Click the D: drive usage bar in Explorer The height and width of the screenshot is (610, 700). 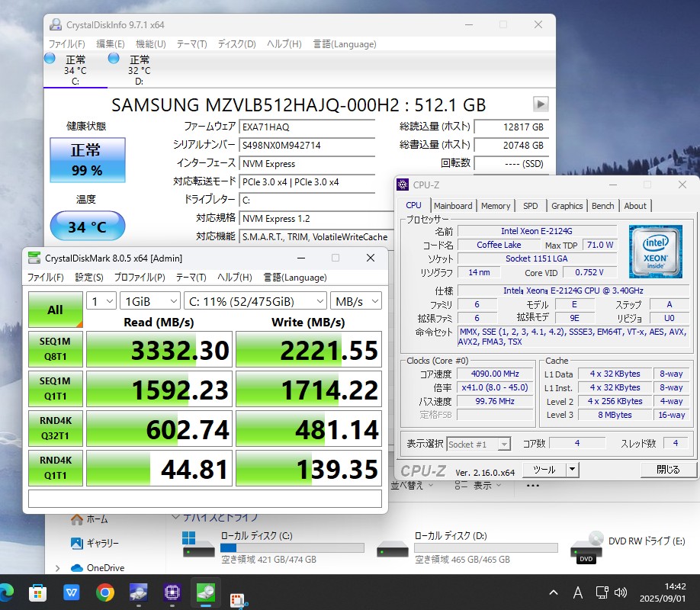tap(486, 548)
